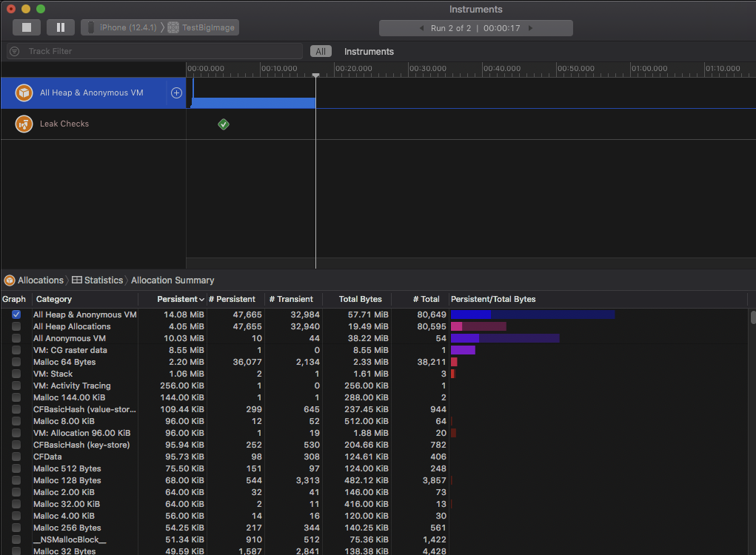Click the pink All Heap Allocations bar
The width and height of the screenshot is (756, 555).
tap(478, 326)
